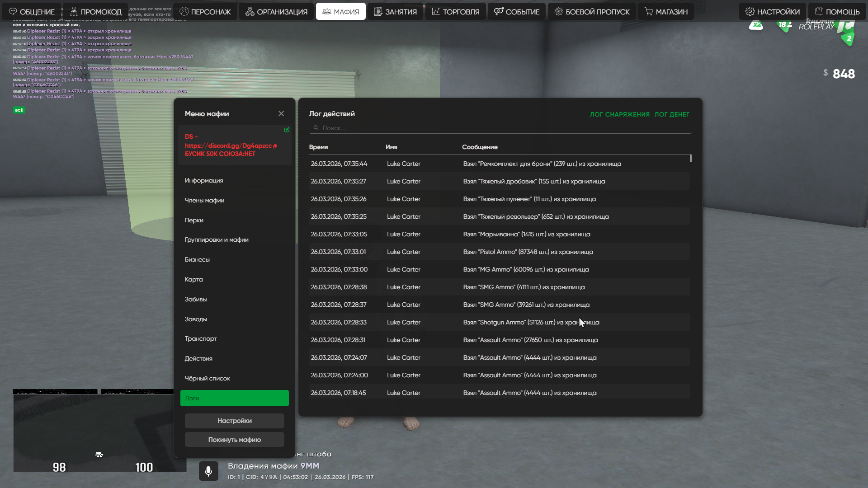Switch to Лог денег tab
This screenshot has height=488, width=868.
[672, 115]
